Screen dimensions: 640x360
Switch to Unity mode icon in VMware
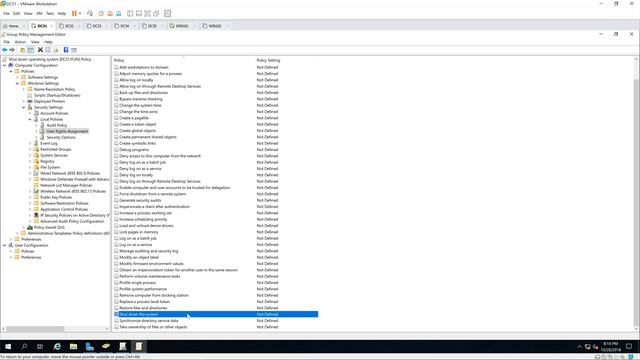coord(156,13)
